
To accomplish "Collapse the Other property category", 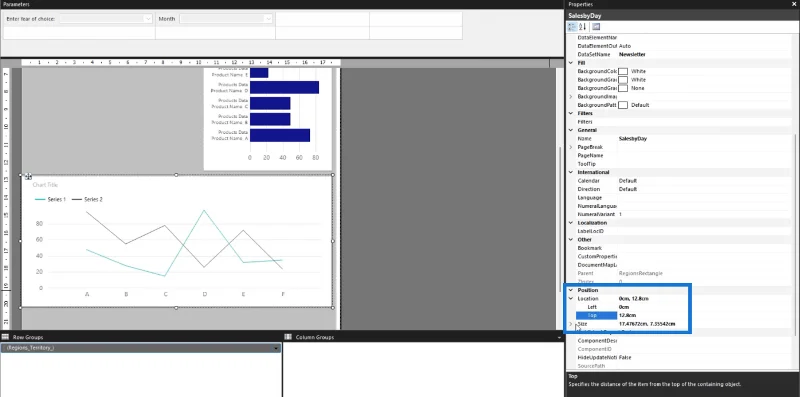I will coord(571,239).
